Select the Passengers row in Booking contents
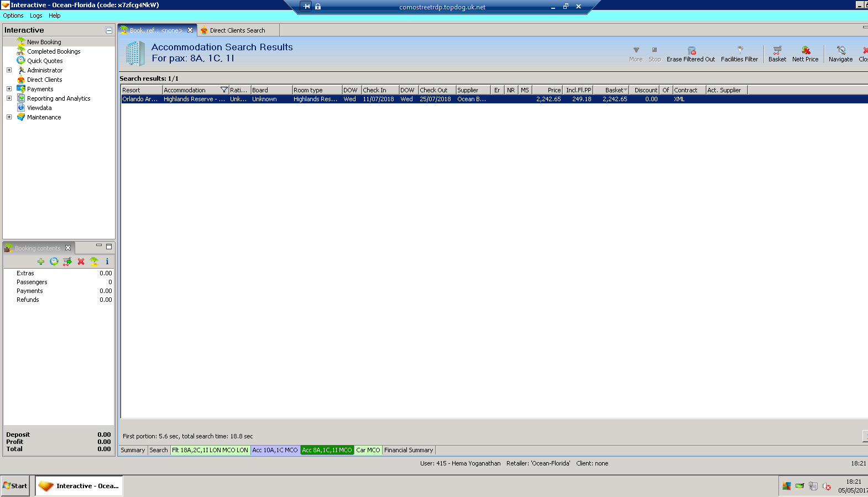The width and height of the screenshot is (868, 497). 59,282
